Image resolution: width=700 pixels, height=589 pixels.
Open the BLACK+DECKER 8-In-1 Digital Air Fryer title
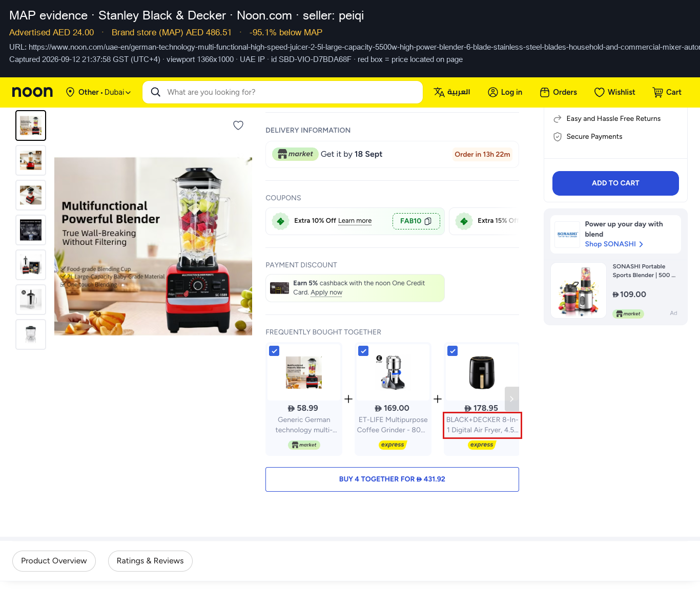(482, 425)
